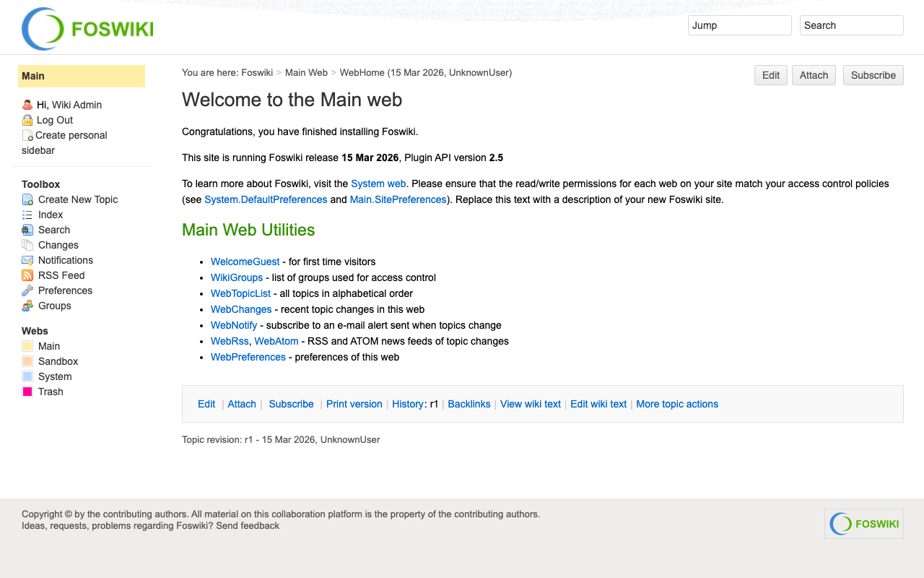This screenshot has width=924, height=578.
Task: Open the WebAtom feed link
Action: [x=276, y=341]
